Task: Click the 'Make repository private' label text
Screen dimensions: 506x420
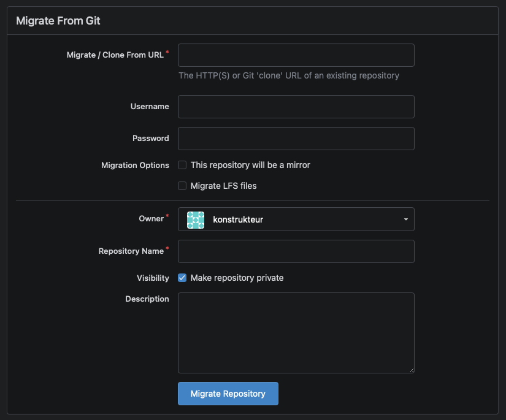Action: pos(237,278)
